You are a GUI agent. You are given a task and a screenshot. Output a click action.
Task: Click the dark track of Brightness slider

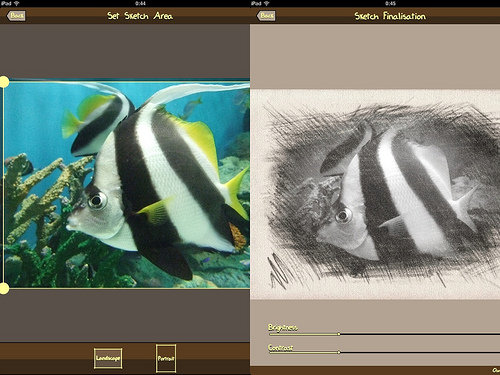pyautogui.click(x=420, y=334)
